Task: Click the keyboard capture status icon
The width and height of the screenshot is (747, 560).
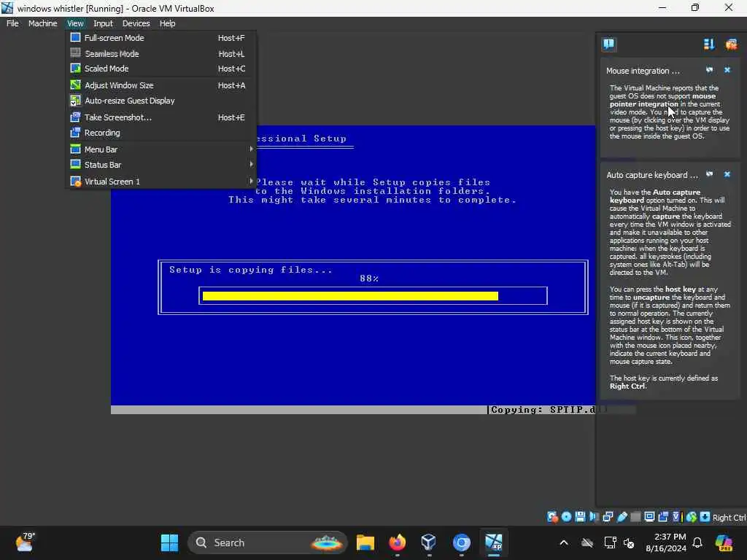Action: tap(705, 517)
